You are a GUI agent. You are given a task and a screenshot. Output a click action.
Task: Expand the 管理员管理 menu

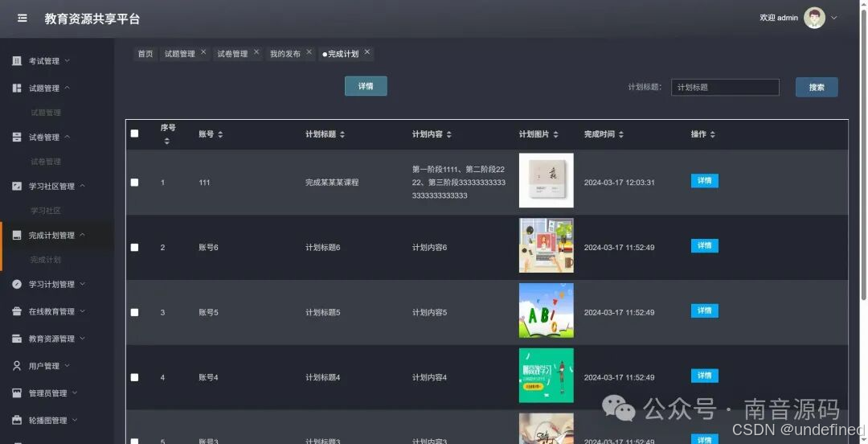75,392
